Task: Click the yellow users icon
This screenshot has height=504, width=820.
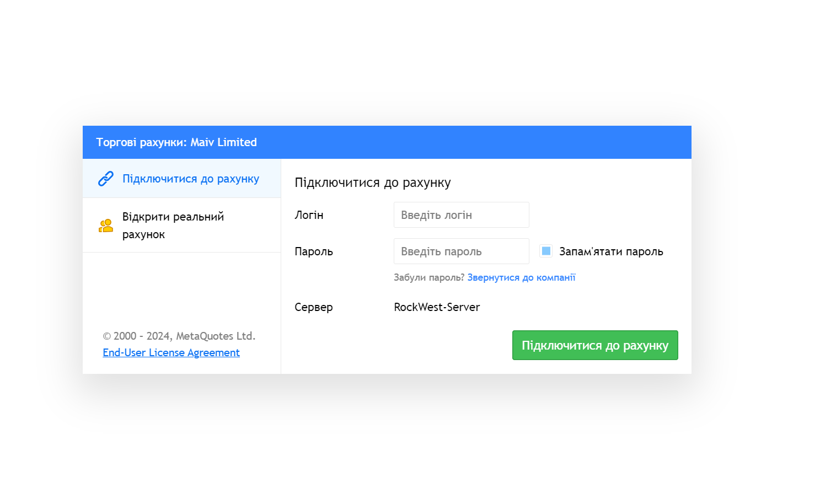Action: point(105,226)
